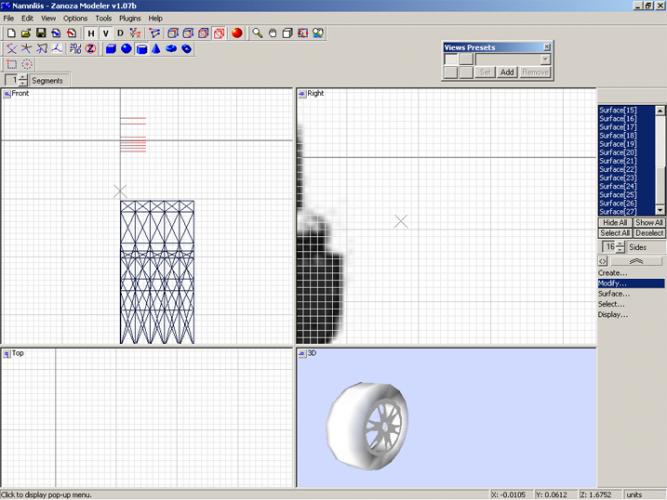Select the red sphere render icon
667x500 pixels.
click(237, 33)
